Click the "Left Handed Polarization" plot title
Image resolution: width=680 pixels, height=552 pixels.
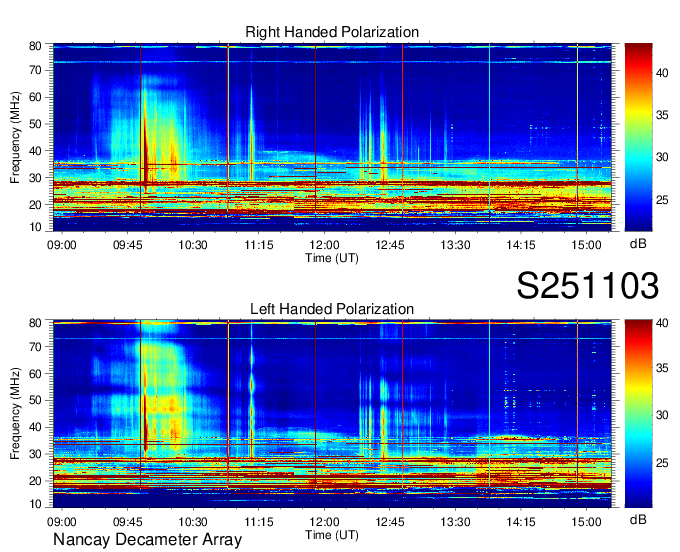(x=332, y=309)
